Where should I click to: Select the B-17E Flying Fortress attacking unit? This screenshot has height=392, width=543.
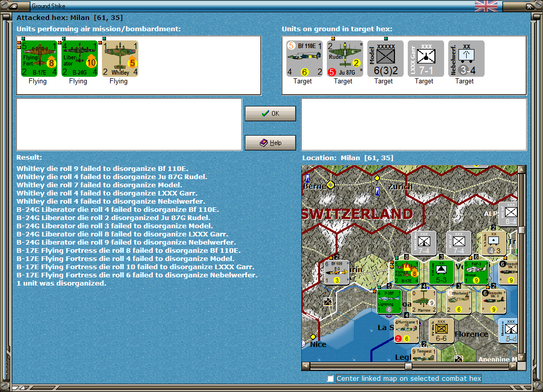[x=39, y=58]
